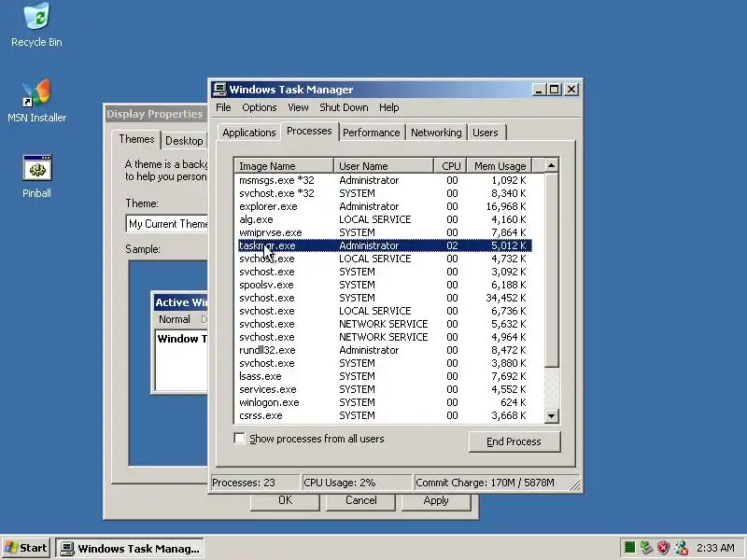Click the process list scroll up arrow
The image size is (747, 560).
coord(551,165)
